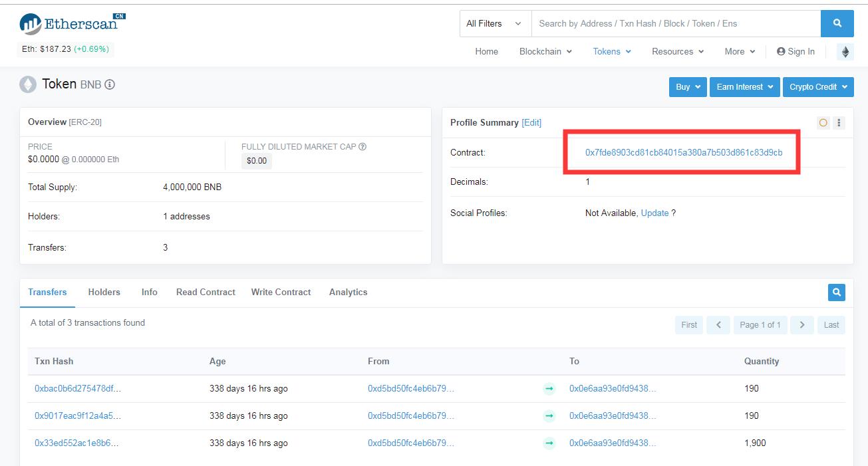Open the three-dot menu in Profile Summary
Screen dimensions: 868x466
click(x=839, y=122)
